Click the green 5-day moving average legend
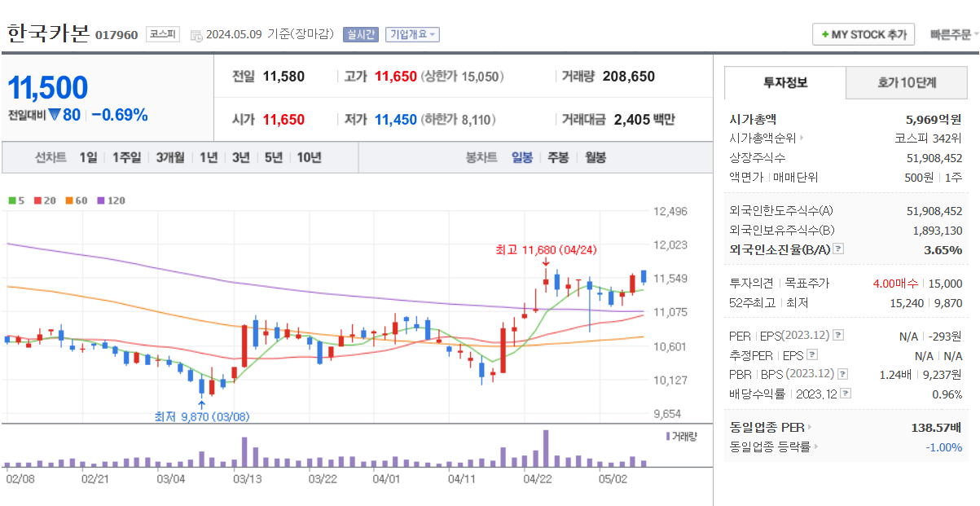Screen dimensions: 980x506 point(16,200)
